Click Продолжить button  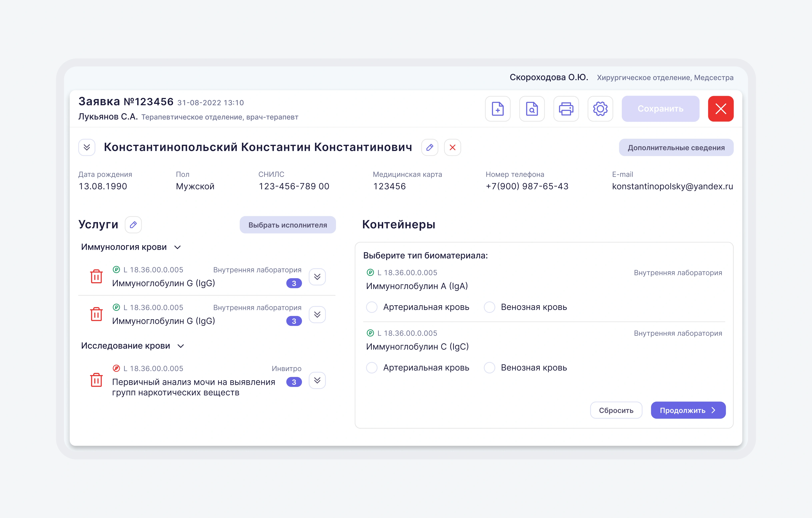[x=688, y=410]
